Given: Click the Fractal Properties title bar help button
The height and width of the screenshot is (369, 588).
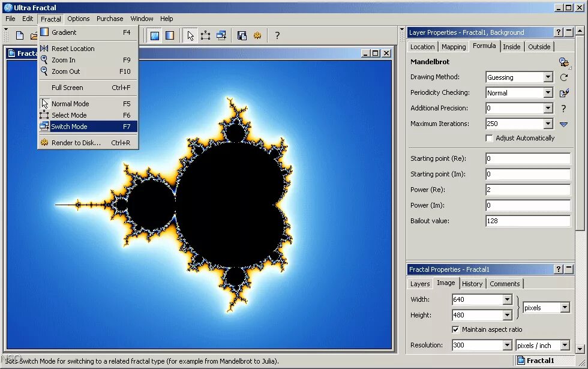Looking at the screenshot, I should pyautogui.click(x=559, y=269).
